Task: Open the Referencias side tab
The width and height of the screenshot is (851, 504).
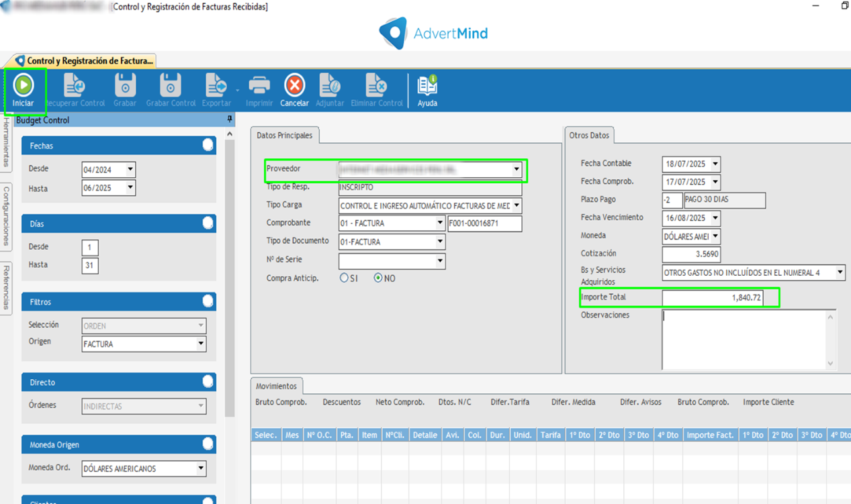Action: coord(6,289)
